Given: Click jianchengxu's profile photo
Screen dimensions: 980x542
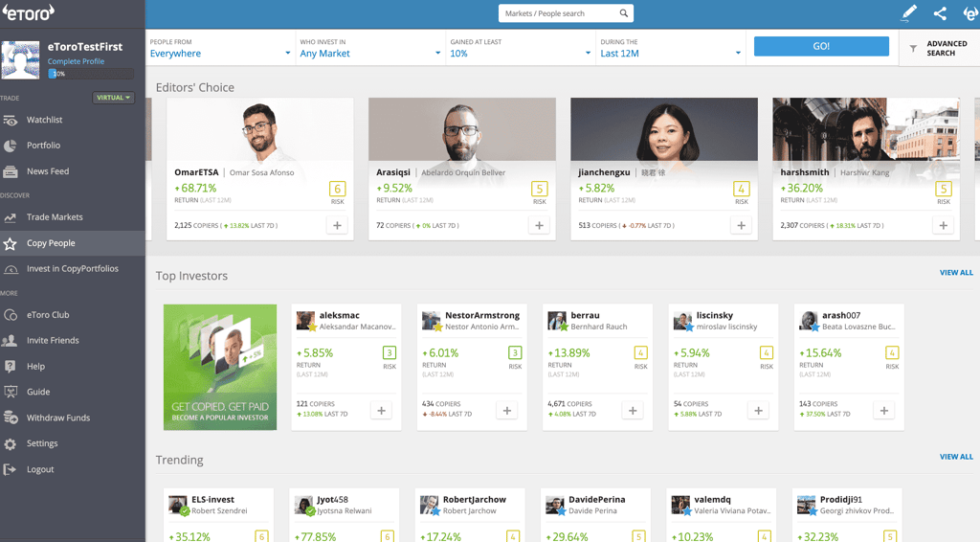Looking at the screenshot, I should click(x=664, y=129).
